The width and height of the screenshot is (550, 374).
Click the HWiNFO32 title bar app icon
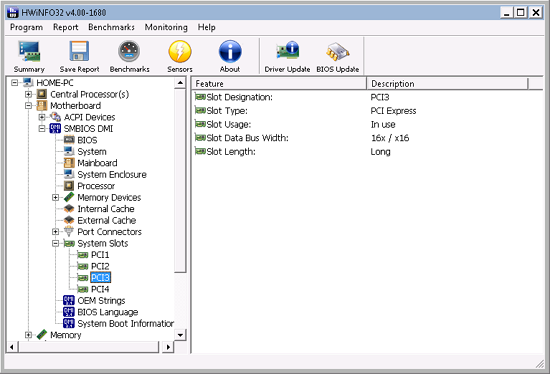[x=13, y=12]
